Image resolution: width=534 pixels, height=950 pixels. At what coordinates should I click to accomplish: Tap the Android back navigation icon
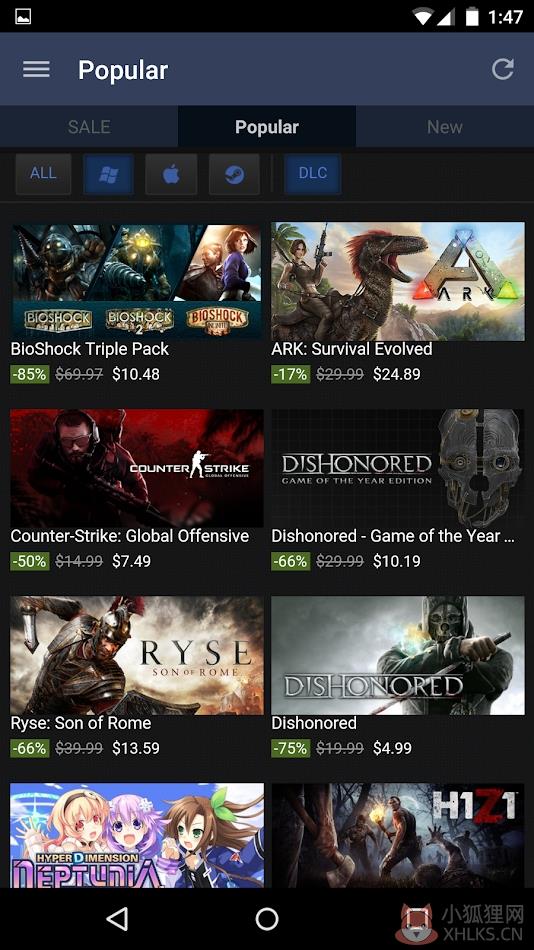118,919
